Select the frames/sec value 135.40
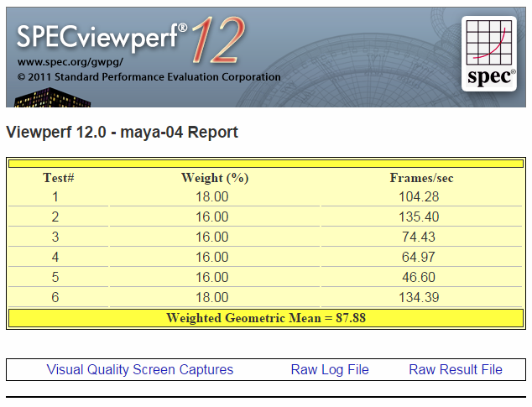 pyautogui.click(x=419, y=217)
